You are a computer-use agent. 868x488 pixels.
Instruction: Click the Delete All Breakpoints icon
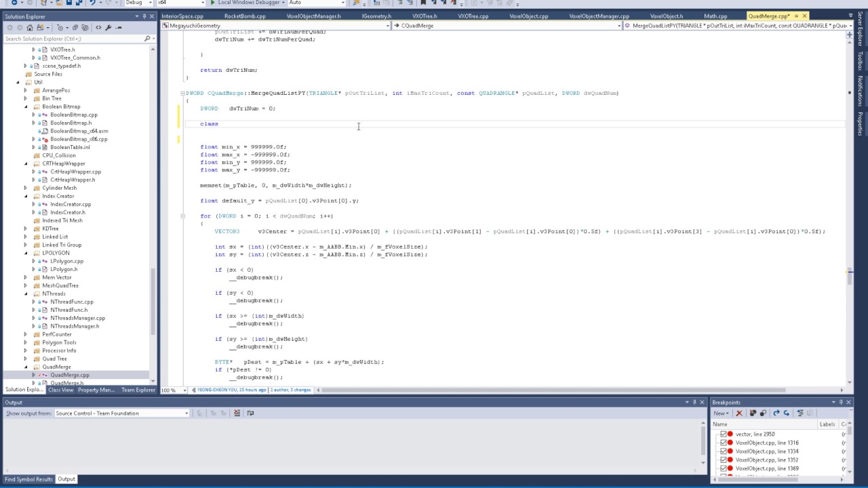tap(753, 413)
